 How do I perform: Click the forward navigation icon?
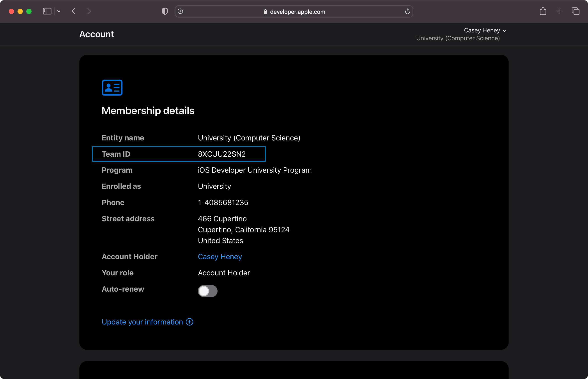click(x=88, y=12)
